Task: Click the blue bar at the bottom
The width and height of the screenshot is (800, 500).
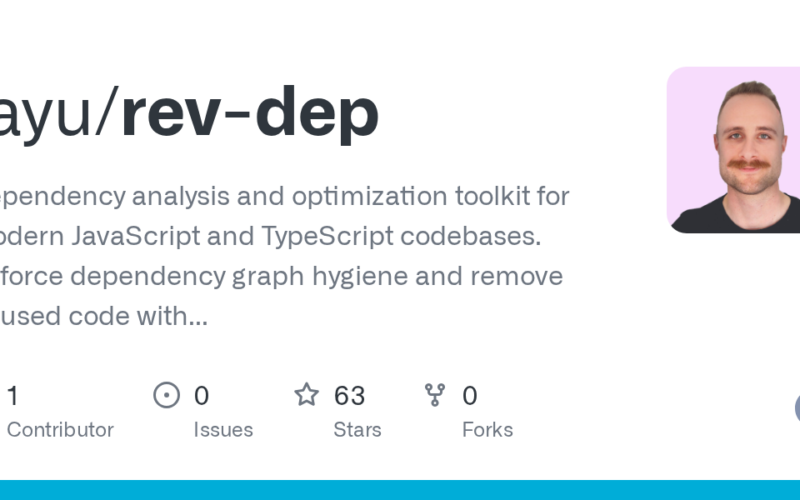Action: point(400,490)
